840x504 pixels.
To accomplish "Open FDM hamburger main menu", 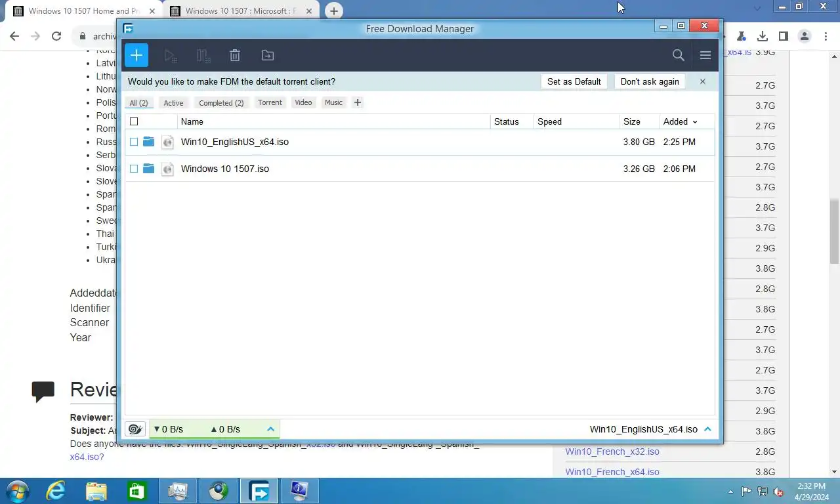I will coord(705,56).
